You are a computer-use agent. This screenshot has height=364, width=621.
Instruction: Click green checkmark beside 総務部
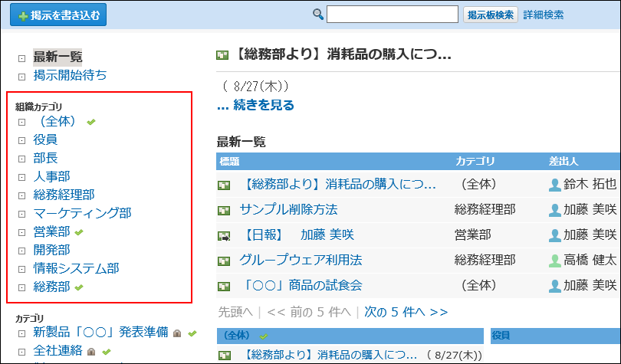point(79,287)
